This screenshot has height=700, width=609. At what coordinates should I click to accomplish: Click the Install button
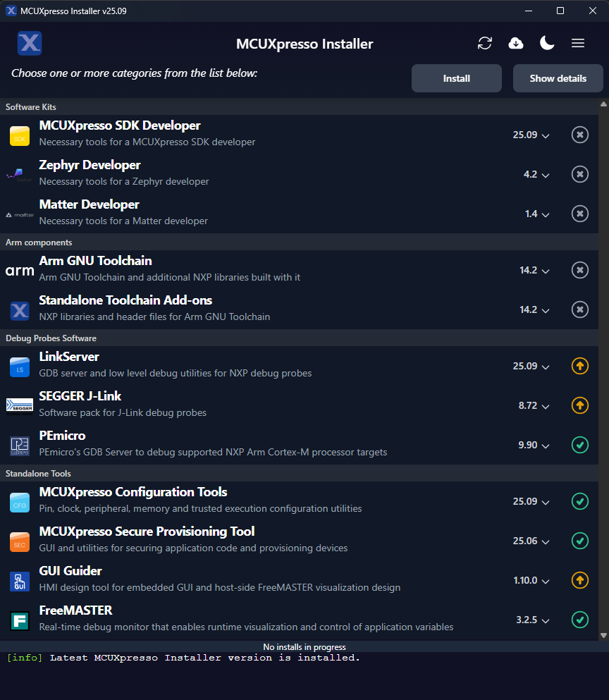[x=456, y=78]
